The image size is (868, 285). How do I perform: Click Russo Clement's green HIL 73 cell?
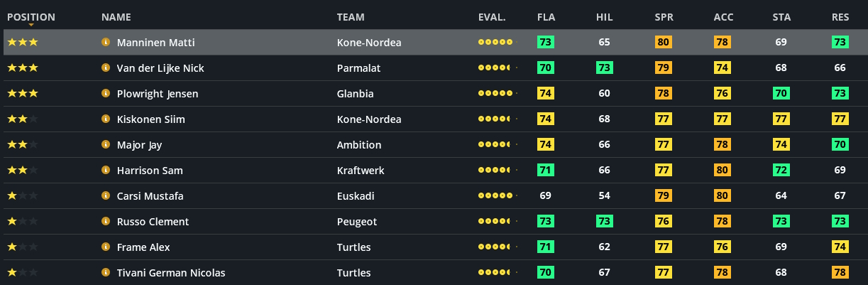(605, 222)
